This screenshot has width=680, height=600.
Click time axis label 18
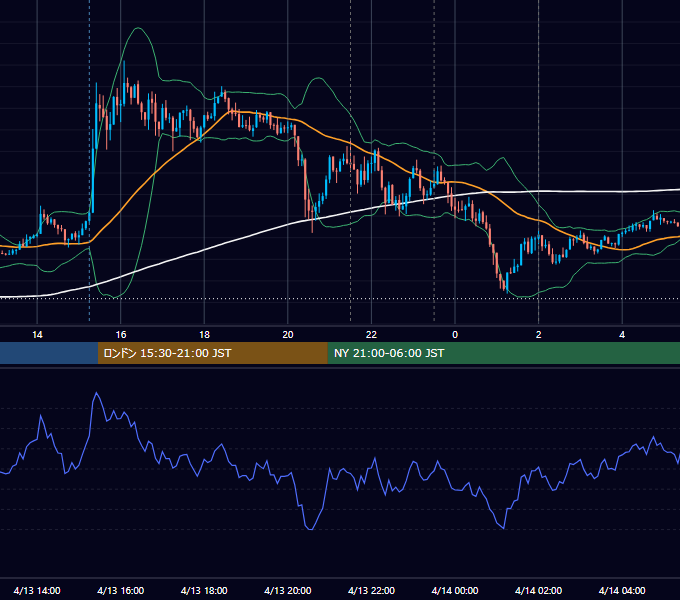coord(204,335)
